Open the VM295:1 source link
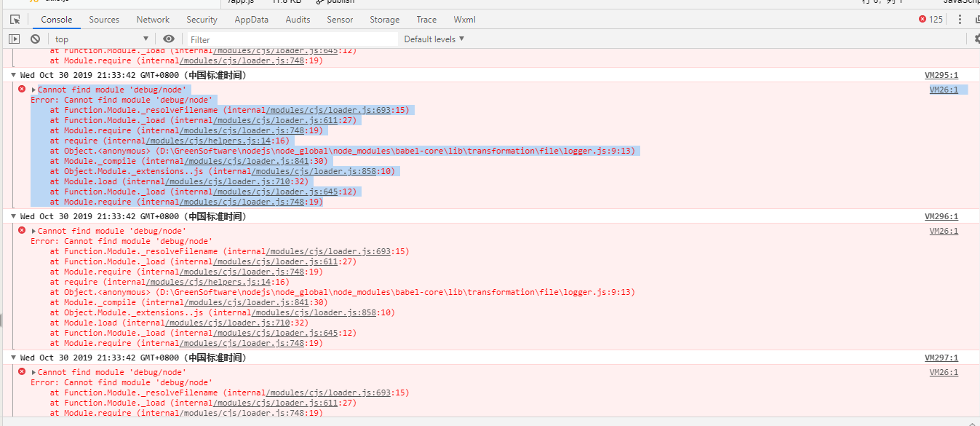 tap(941, 75)
